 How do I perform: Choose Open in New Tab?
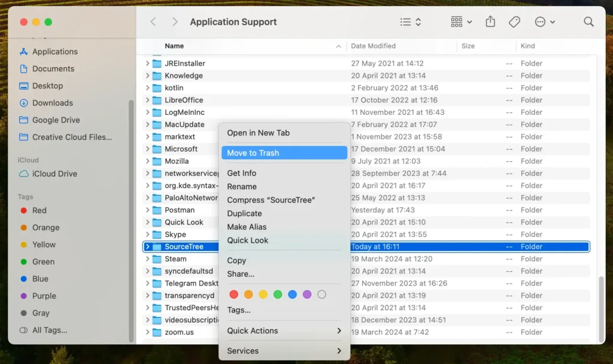click(284, 133)
